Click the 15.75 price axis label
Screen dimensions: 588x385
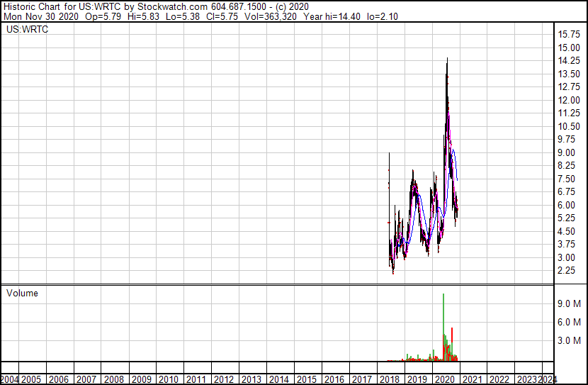[570, 35]
